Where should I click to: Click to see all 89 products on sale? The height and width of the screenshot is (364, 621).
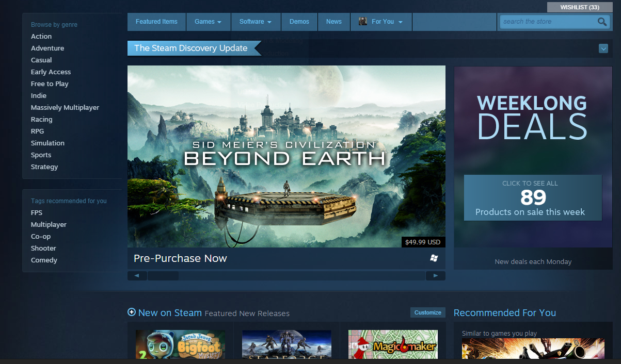click(533, 197)
